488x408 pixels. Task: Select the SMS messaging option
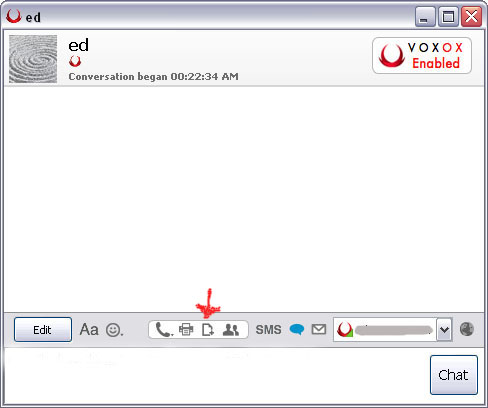click(268, 330)
